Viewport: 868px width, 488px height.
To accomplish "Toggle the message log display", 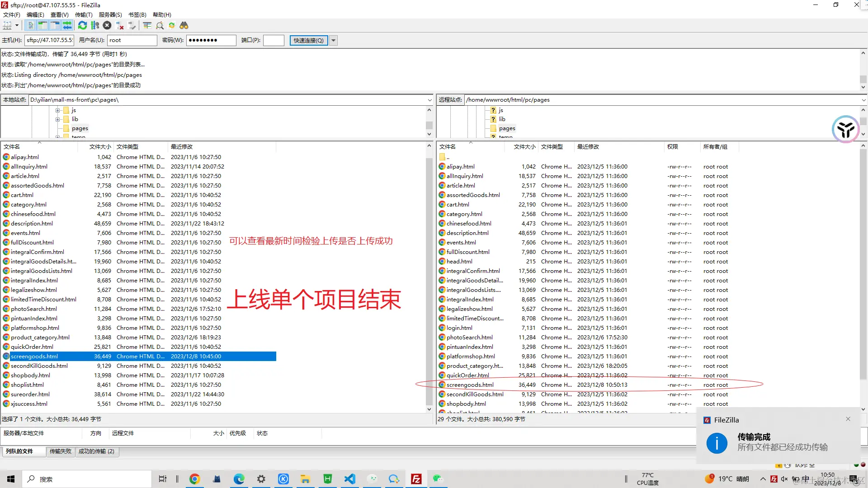I will tap(31, 26).
